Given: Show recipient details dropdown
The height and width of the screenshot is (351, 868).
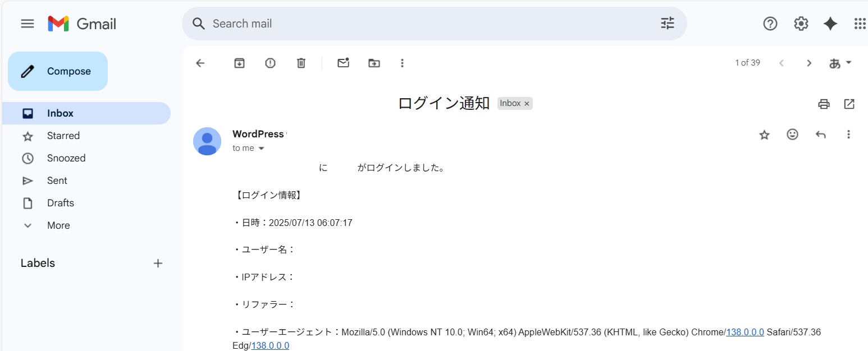Looking at the screenshot, I should click(x=261, y=149).
